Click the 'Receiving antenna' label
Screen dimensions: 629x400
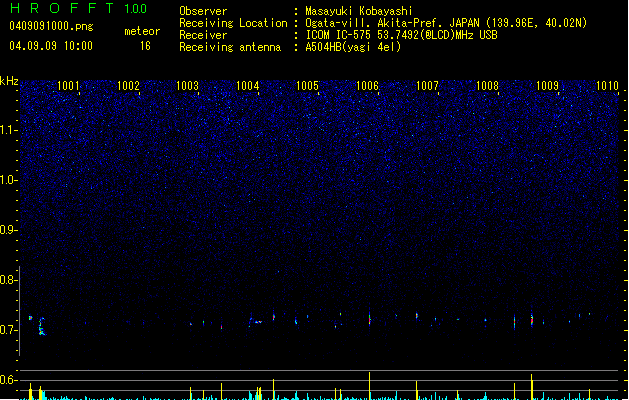(x=230, y=47)
